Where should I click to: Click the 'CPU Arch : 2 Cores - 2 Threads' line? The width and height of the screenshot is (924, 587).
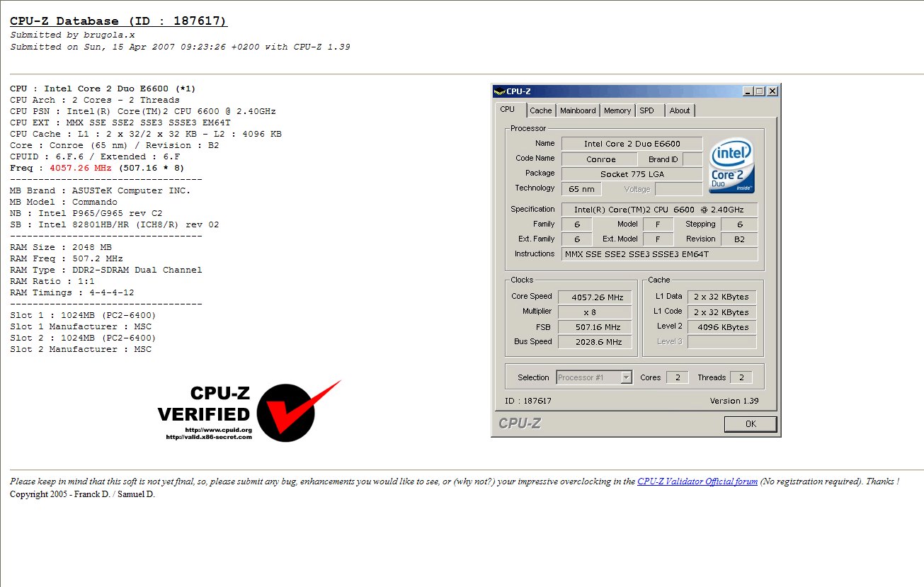coord(95,100)
